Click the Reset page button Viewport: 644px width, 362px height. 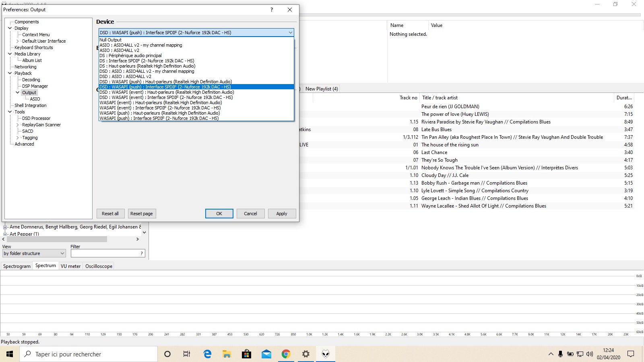pos(141,214)
